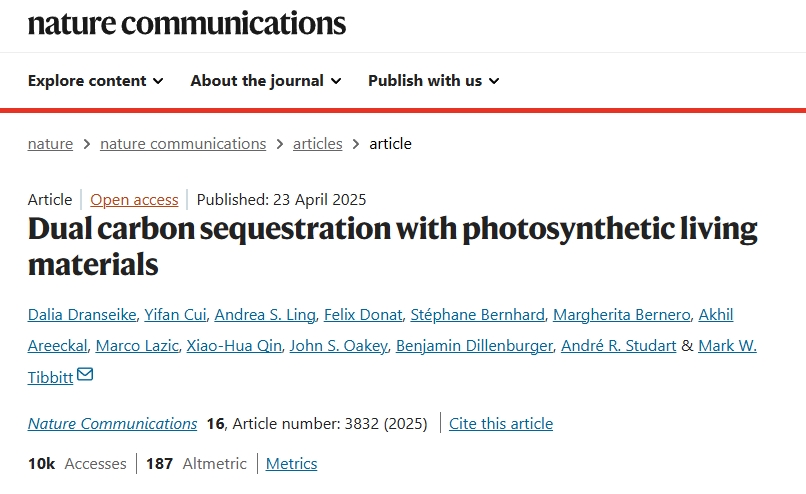
Task: Open the Metrics link
Action: click(x=291, y=463)
